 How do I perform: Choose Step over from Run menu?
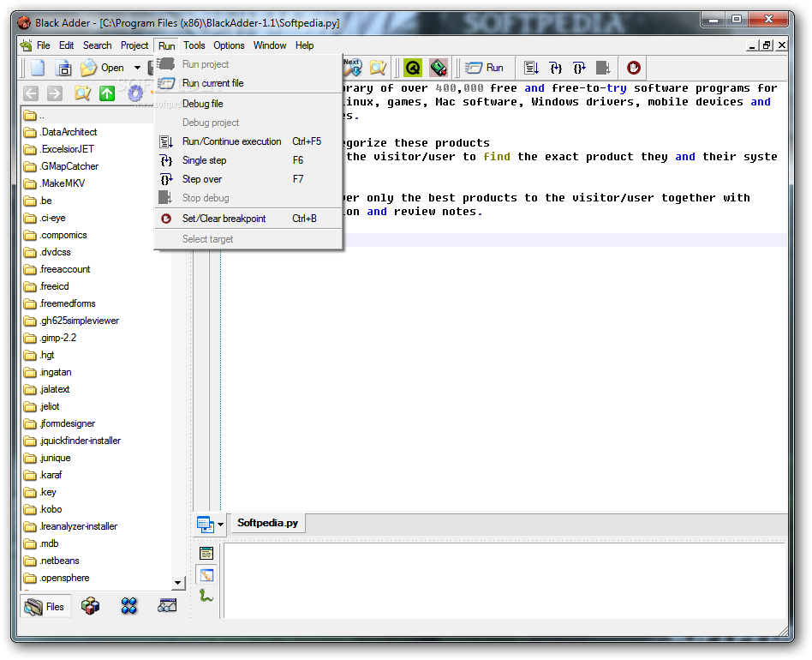point(248,179)
